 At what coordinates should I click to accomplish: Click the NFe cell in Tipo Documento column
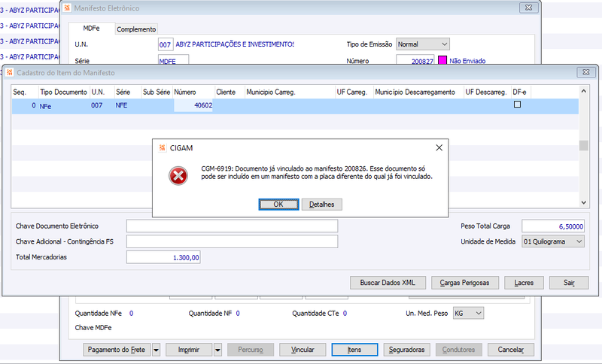[x=64, y=106]
